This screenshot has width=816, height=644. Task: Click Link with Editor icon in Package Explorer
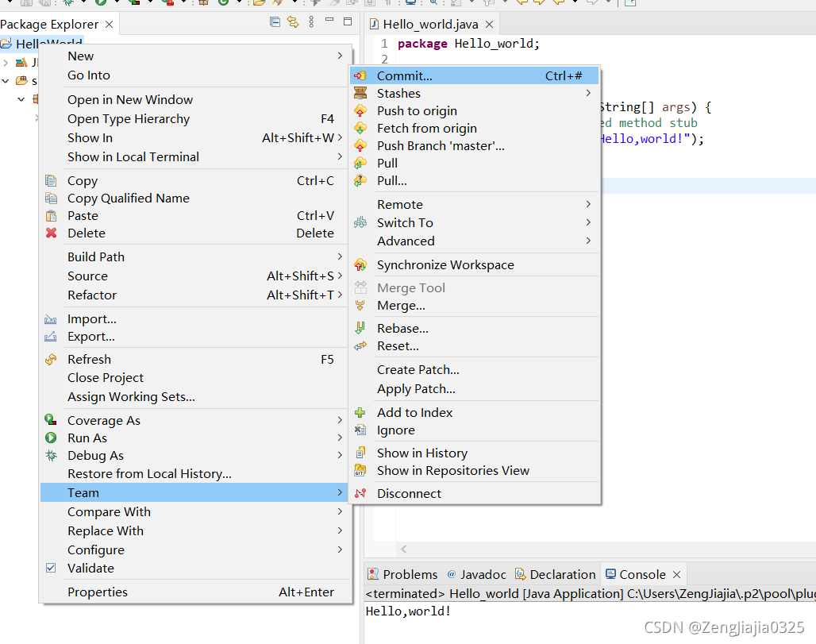click(293, 22)
